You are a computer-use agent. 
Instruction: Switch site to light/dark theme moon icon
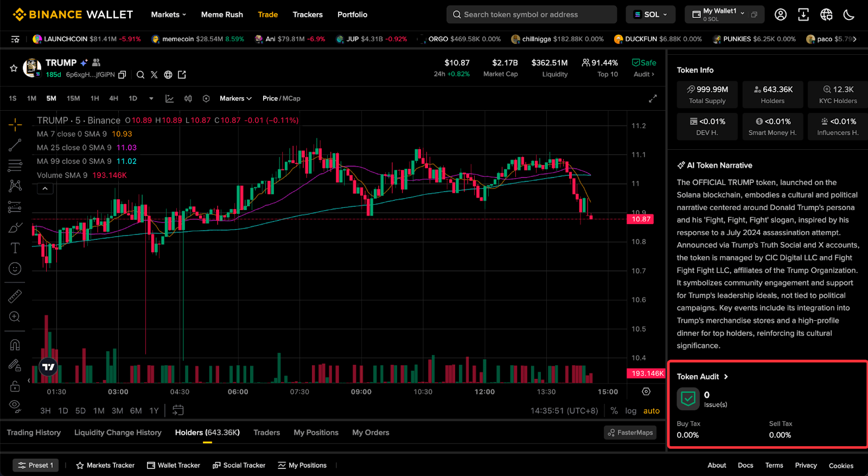(x=849, y=15)
